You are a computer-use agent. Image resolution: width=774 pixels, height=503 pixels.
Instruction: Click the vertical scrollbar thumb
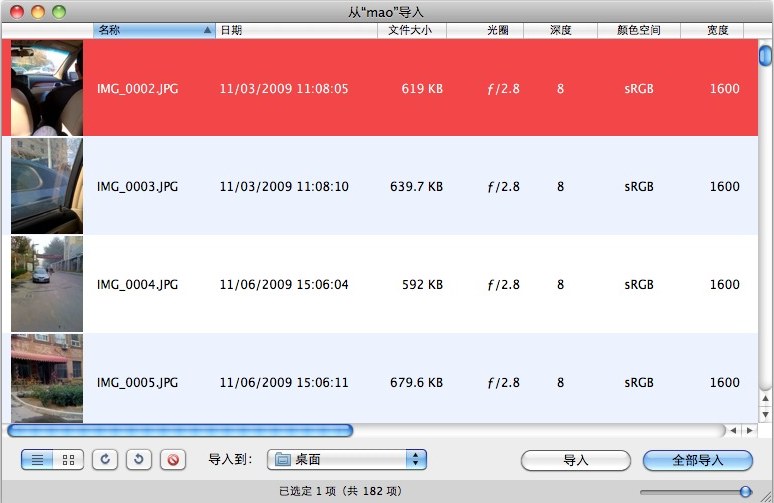(765, 55)
